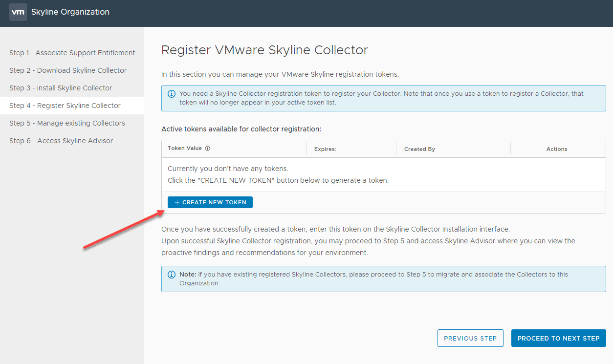The width and height of the screenshot is (613, 364).
Task: Select Step 4 - Register Skyline Collector
Action: 65,106
